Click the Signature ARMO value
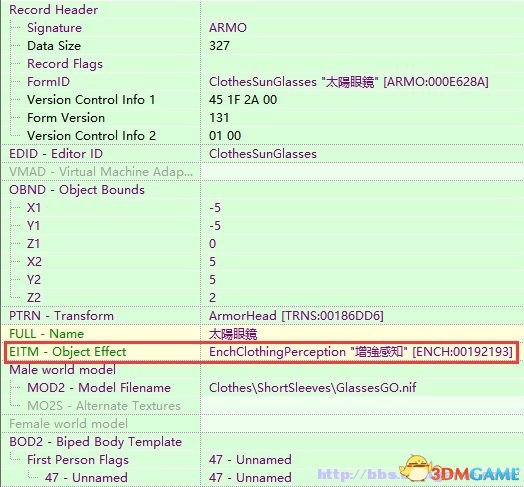524x487 pixels. [228, 27]
